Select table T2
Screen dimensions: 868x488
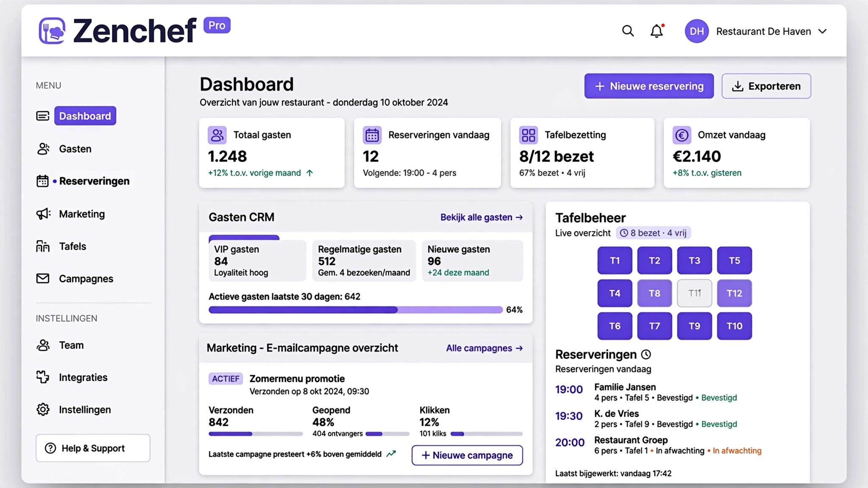(654, 261)
